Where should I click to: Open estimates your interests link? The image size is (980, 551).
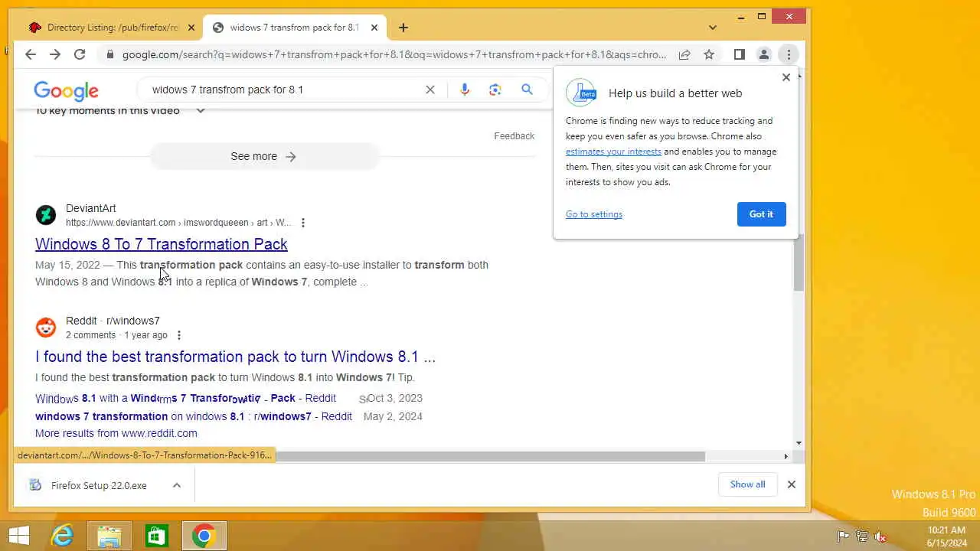[x=613, y=152]
